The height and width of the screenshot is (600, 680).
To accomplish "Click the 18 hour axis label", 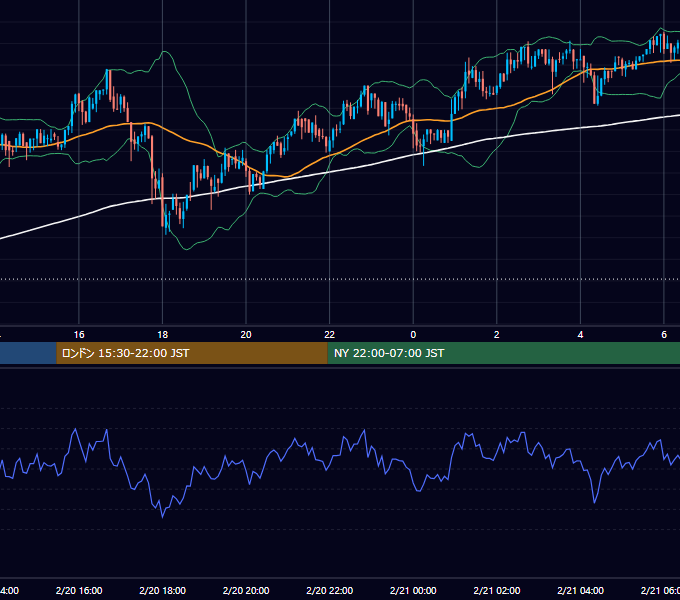I will 162,335.
